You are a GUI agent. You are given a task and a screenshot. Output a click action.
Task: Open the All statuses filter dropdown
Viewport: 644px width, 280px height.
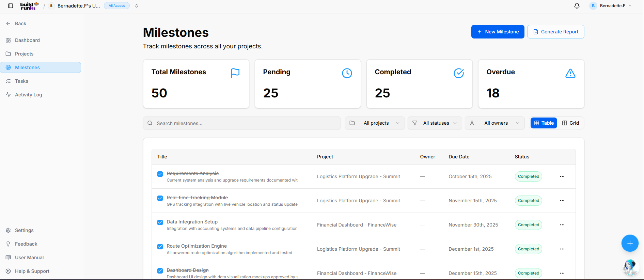click(x=435, y=123)
